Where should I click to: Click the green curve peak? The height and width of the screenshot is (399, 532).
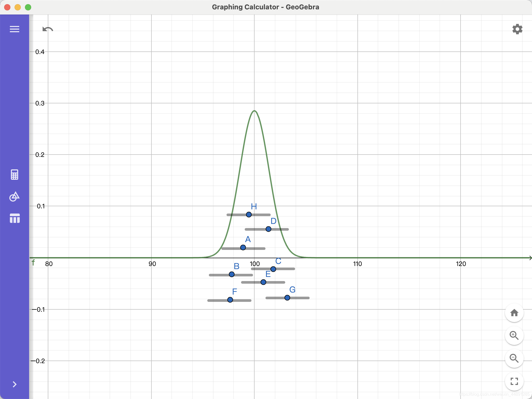pyautogui.click(x=254, y=111)
